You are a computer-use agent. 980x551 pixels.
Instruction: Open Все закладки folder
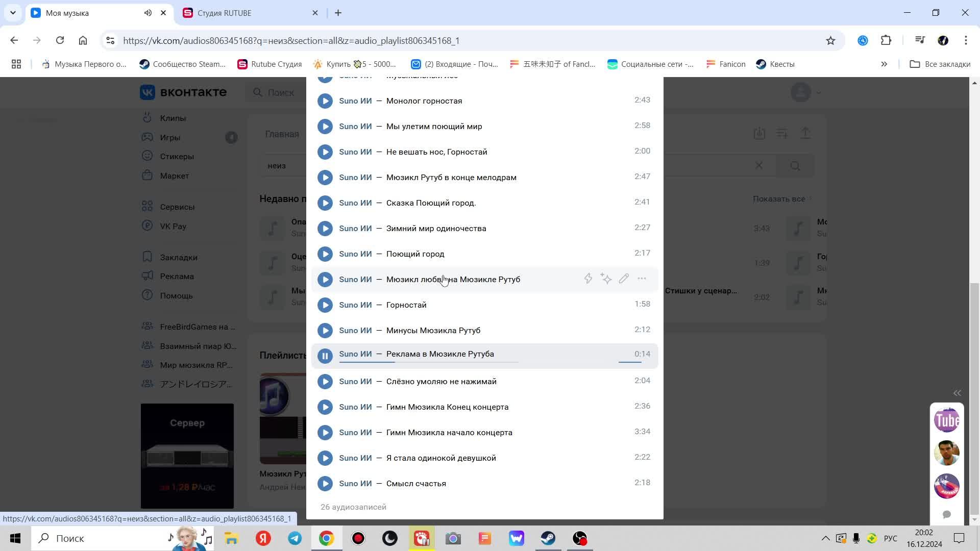coord(940,64)
